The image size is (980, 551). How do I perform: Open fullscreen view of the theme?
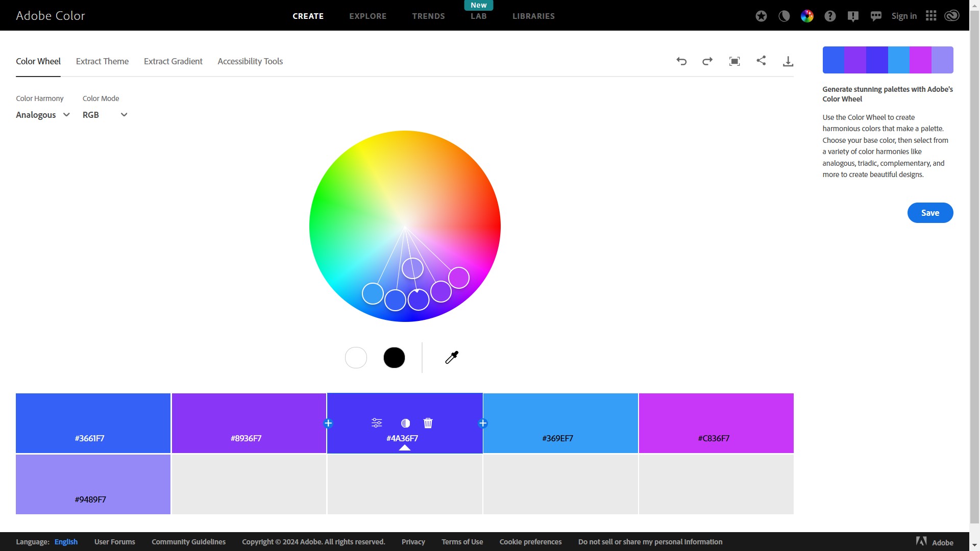(x=734, y=61)
